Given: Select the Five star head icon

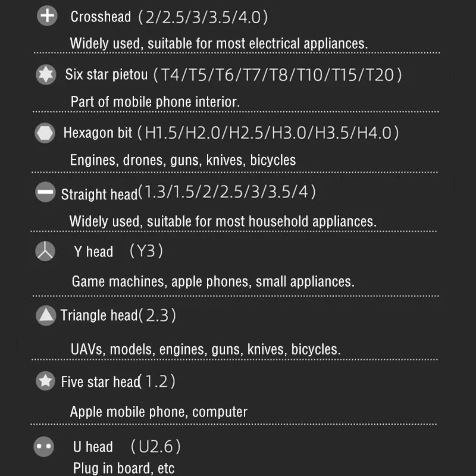Looking at the screenshot, I should point(45,381).
